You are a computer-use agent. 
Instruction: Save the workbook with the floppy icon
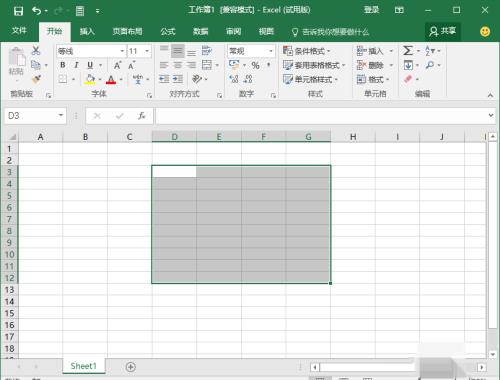point(18,11)
